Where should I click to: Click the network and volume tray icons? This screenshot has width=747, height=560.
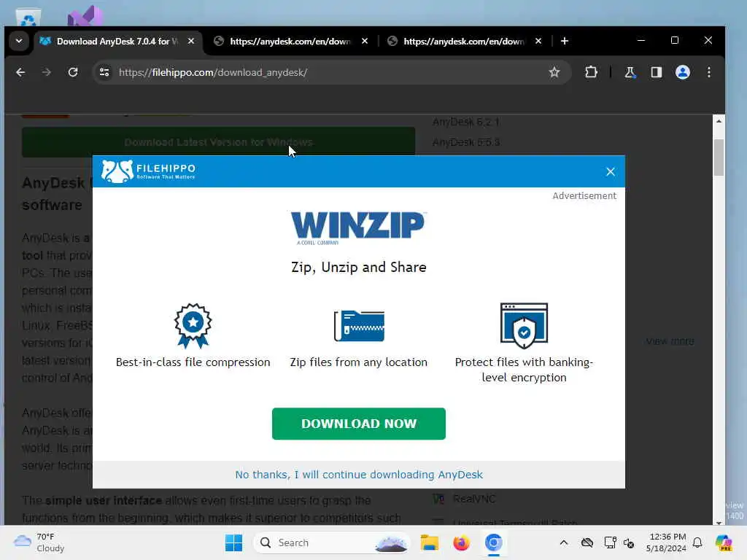click(x=619, y=542)
